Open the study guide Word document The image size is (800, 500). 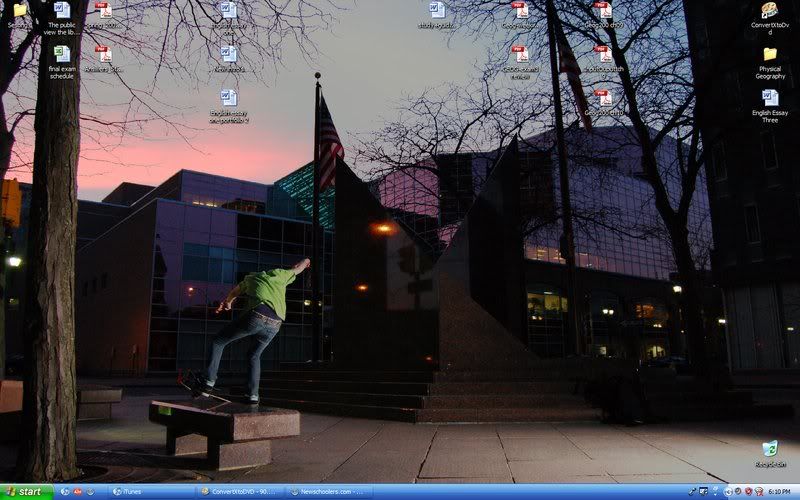437,10
